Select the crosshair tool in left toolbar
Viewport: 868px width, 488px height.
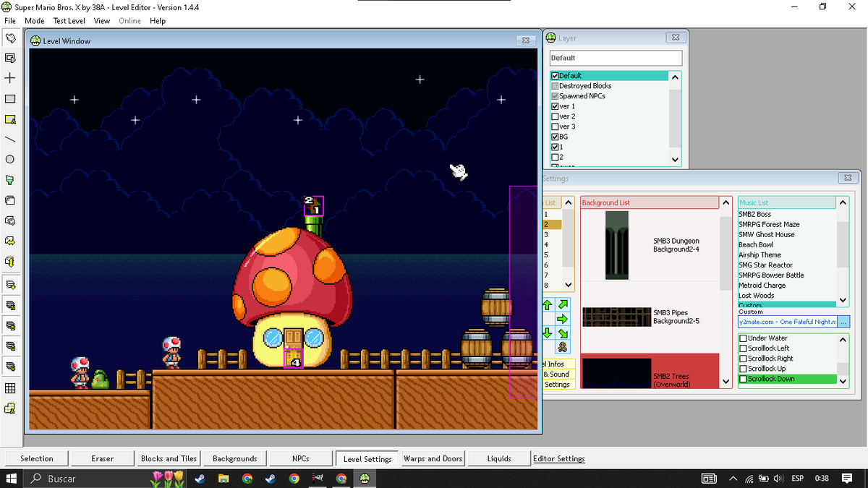coord(10,78)
